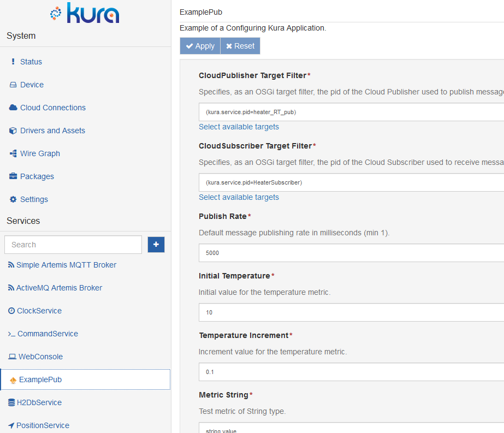Click the Packages briefcase icon
Screen dimensions: 504x433
pos(13,176)
